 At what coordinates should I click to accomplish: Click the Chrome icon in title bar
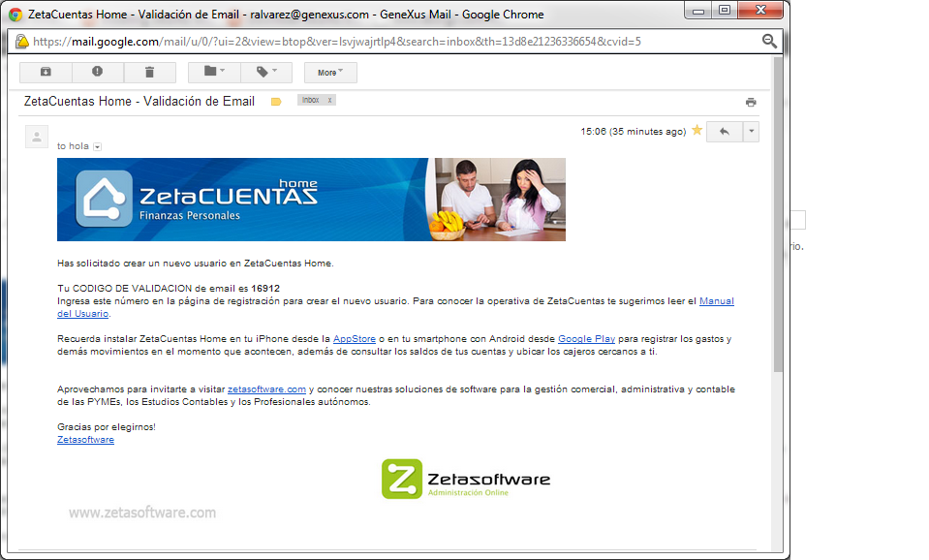15,15
